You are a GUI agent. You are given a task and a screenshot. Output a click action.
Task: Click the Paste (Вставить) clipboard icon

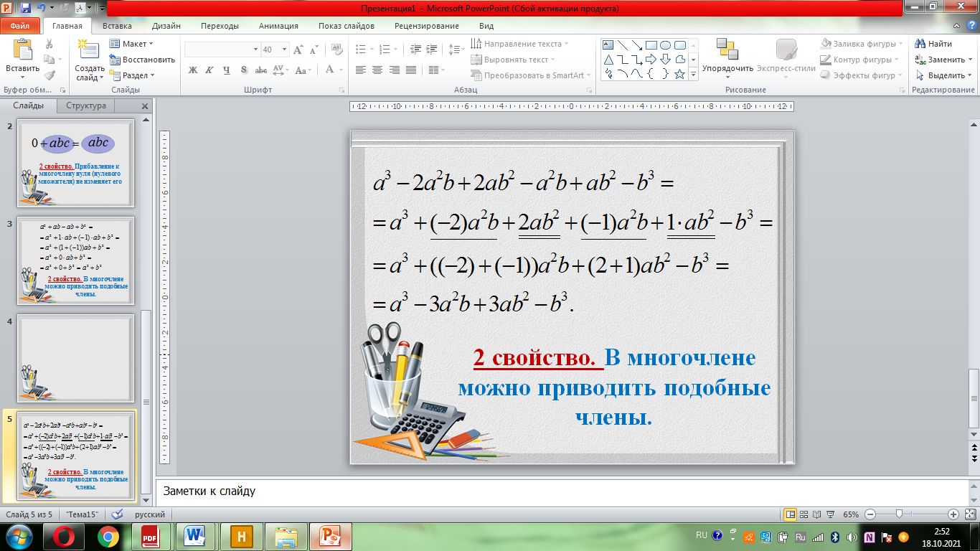click(22, 50)
